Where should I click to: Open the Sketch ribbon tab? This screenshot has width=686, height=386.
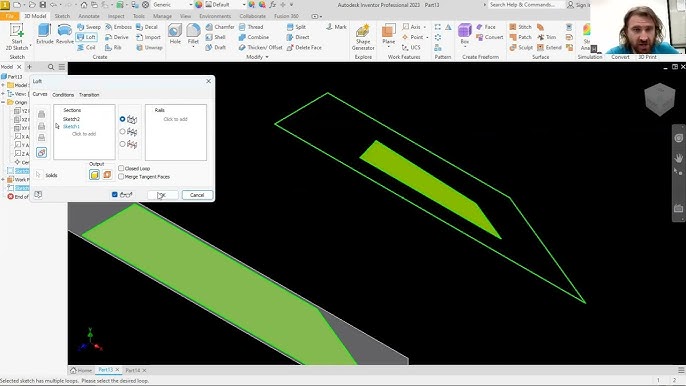62,16
